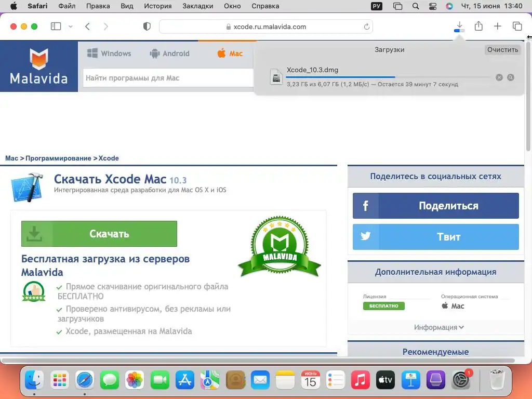Open the Stage Manager windows icon in menu bar
532x399 pixels.
pyautogui.click(x=397, y=6)
